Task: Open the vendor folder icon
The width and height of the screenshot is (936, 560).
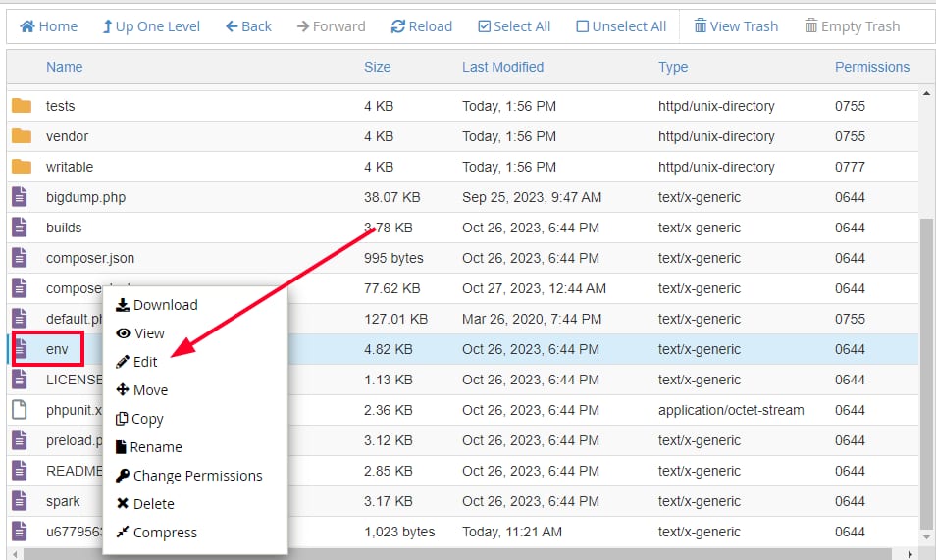Action: 22,136
